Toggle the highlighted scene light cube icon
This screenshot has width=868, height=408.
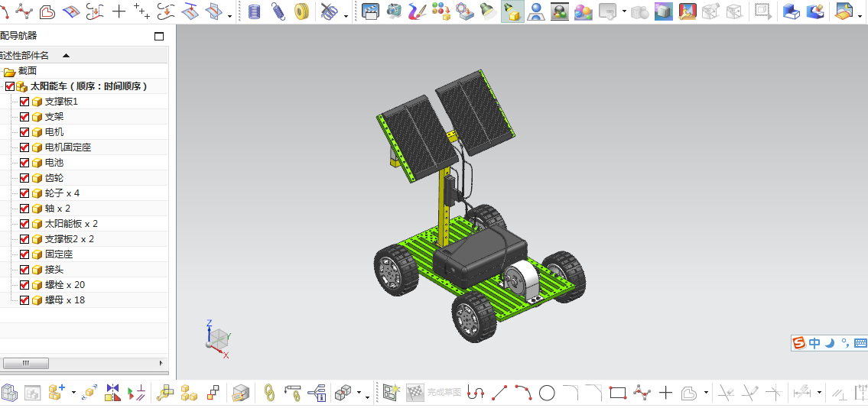(x=512, y=11)
